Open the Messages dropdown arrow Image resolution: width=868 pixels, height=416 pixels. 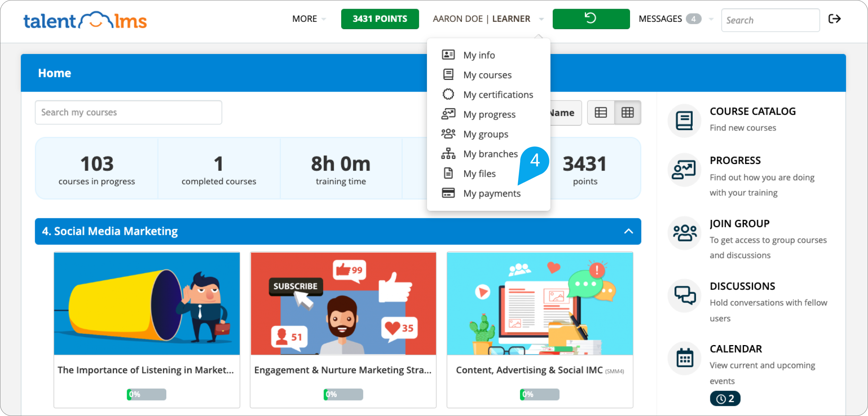click(711, 19)
